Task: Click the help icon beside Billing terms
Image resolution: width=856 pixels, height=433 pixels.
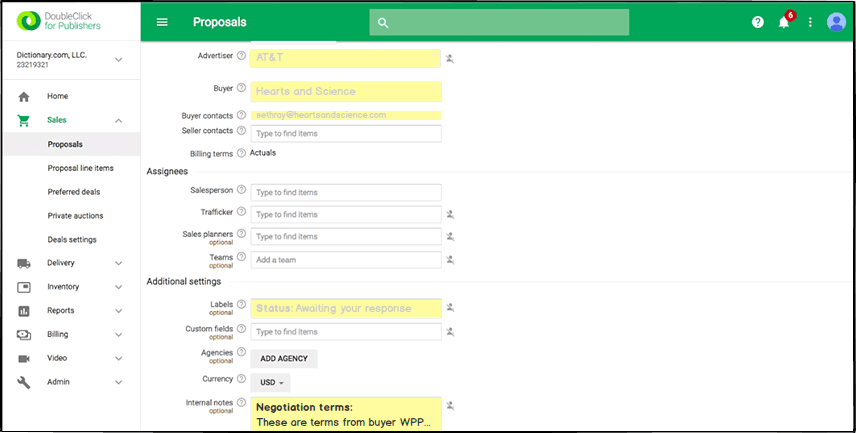Action: (x=241, y=153)
